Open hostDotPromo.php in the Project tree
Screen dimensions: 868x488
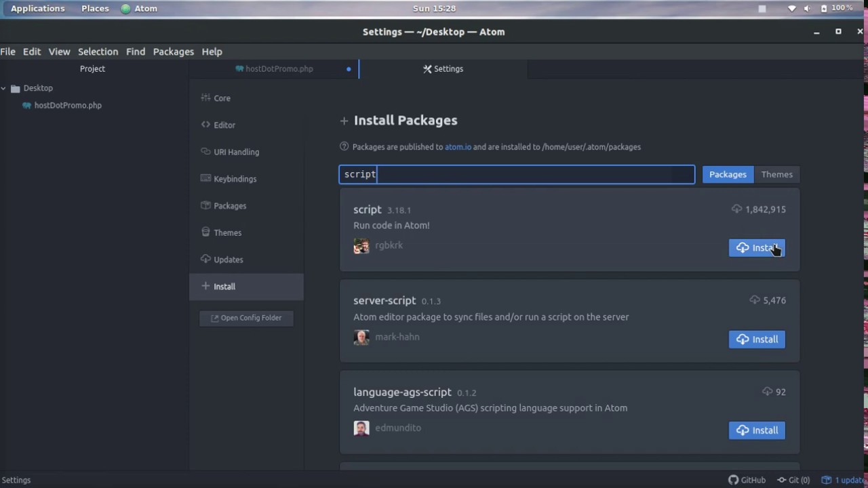pyautogui.click(x=68, y=105)
